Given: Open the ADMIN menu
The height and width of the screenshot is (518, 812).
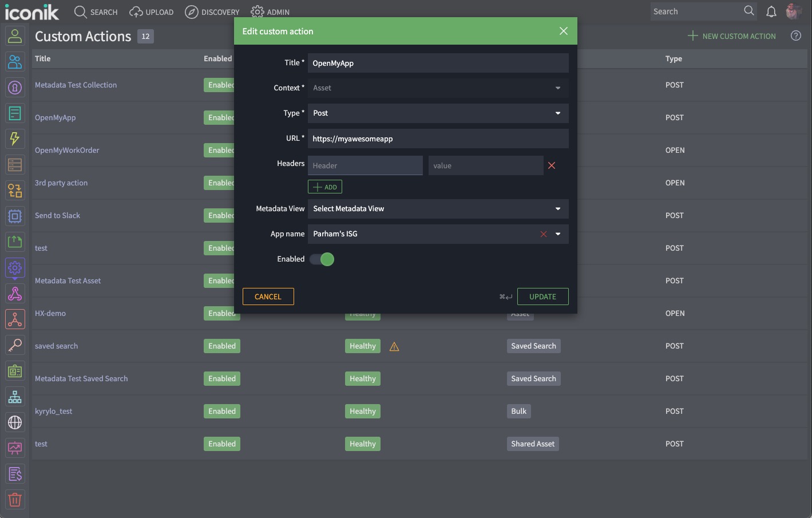Looking at the screenshot, I should (269, 11).
